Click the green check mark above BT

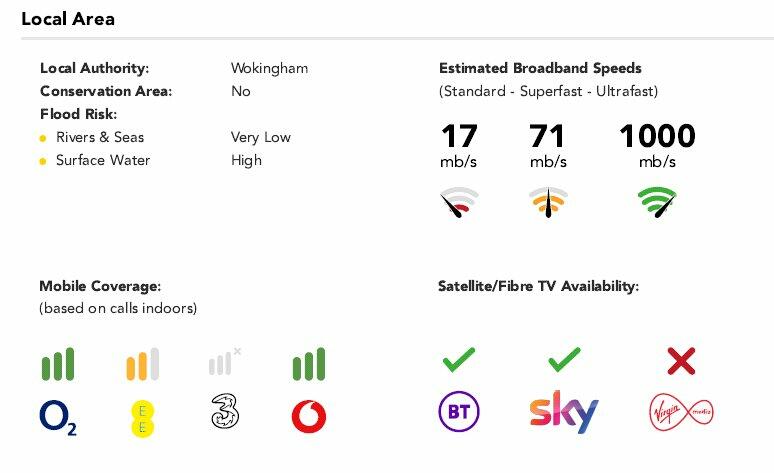(x=458, y=358)
